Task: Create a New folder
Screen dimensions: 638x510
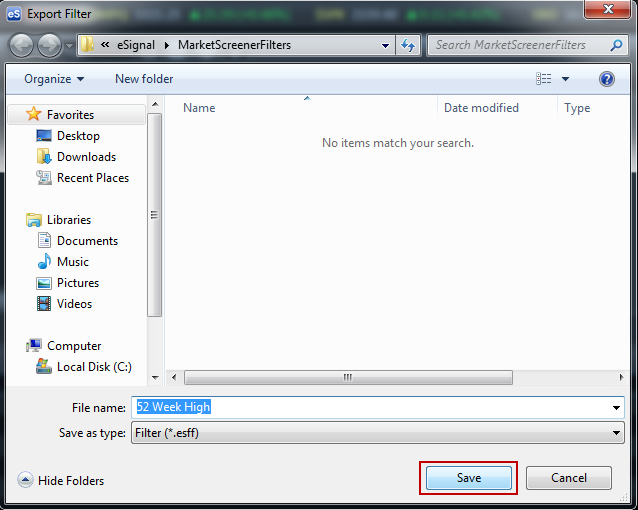Action: coord(144,79)
